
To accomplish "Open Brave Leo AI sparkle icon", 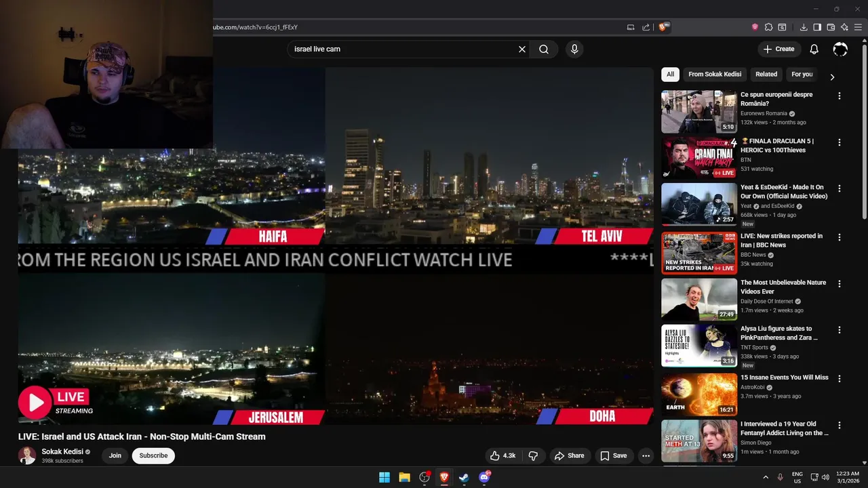I will [844, 27].
